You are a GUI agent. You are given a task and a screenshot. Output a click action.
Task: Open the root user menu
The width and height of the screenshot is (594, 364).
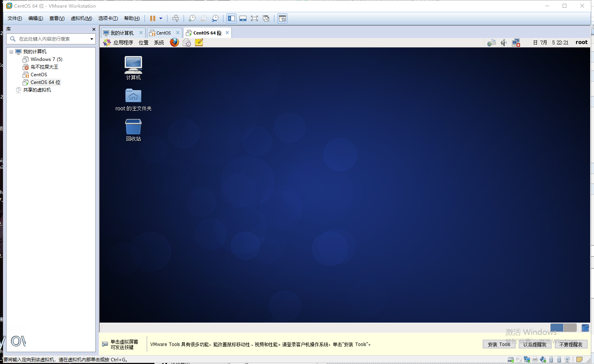tap(581, 43)
